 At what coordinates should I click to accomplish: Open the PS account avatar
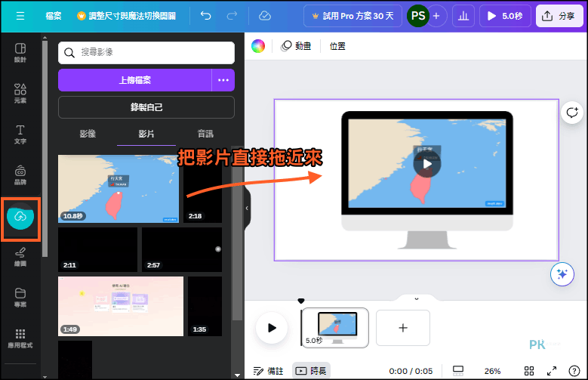click(417, 16)
